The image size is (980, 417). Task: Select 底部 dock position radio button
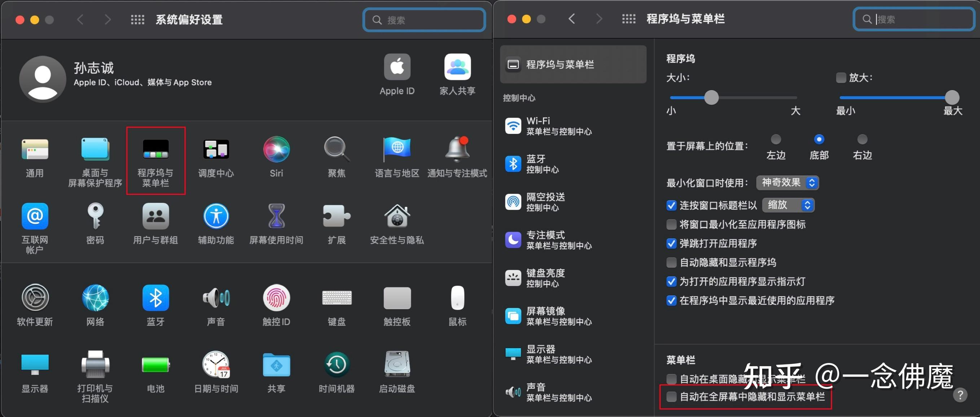(x=819, y=139)
